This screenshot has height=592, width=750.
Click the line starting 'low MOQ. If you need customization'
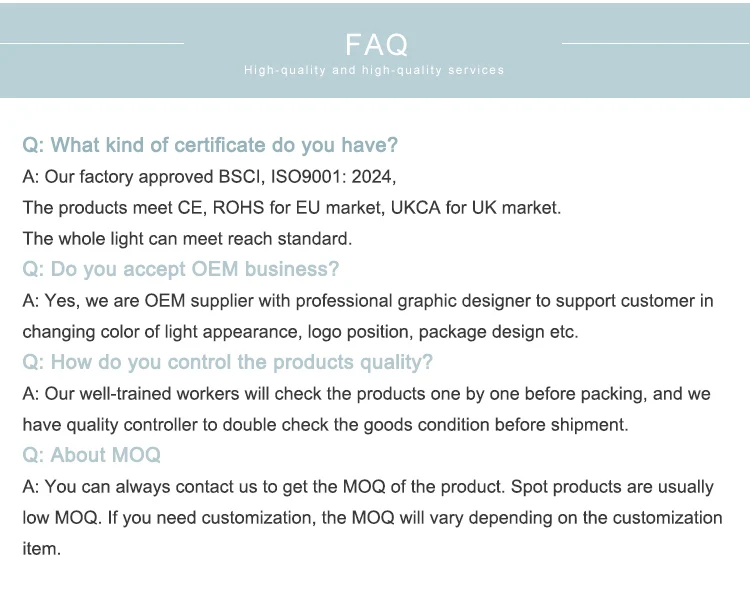click(x=372, y=518)
